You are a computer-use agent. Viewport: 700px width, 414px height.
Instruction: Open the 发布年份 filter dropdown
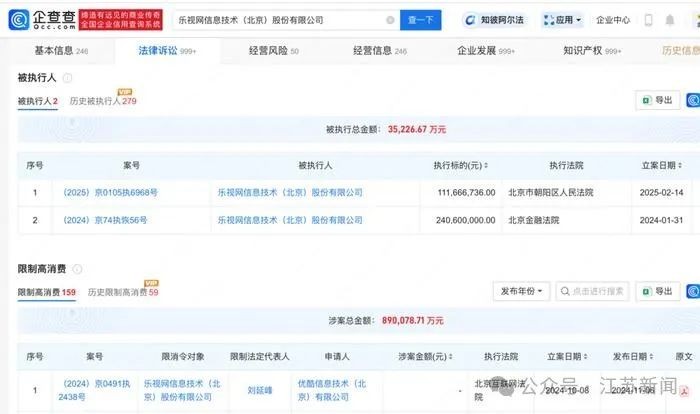click(x=521, y=291)
